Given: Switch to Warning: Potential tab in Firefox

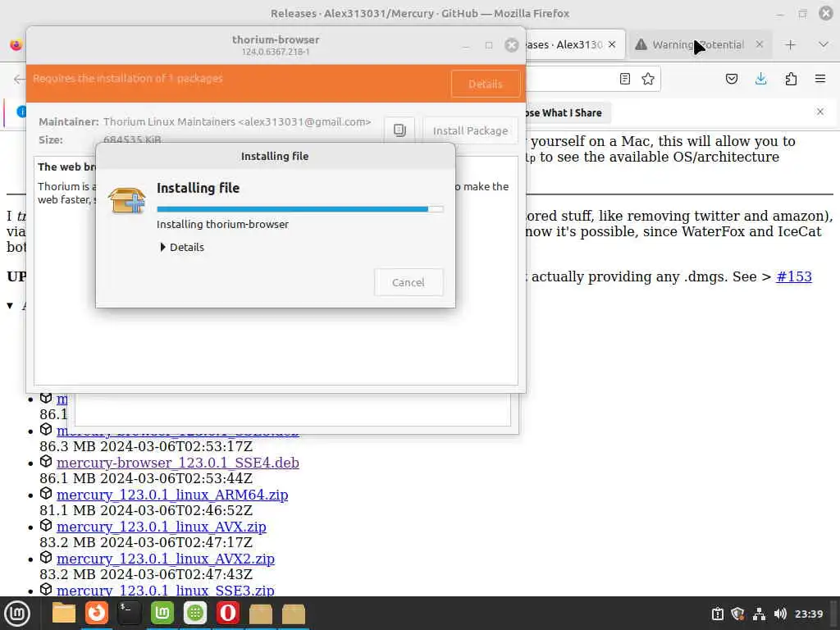Looking at the screenshot, I should [x=698, y=45].
